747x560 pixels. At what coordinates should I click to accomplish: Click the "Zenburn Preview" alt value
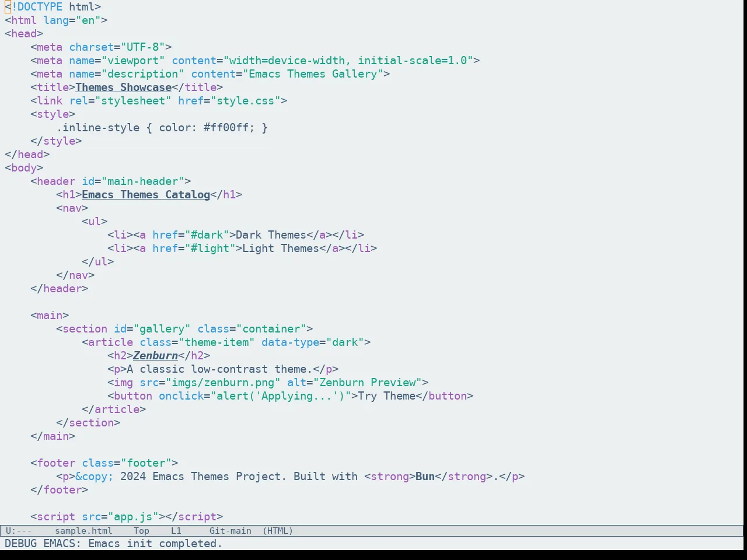point(368,383)
